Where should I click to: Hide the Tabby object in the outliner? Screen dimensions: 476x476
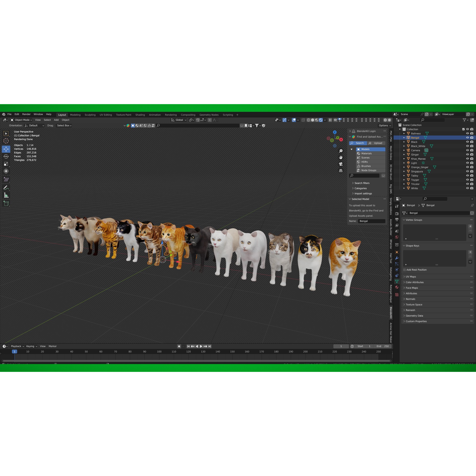tap(468, 176)
